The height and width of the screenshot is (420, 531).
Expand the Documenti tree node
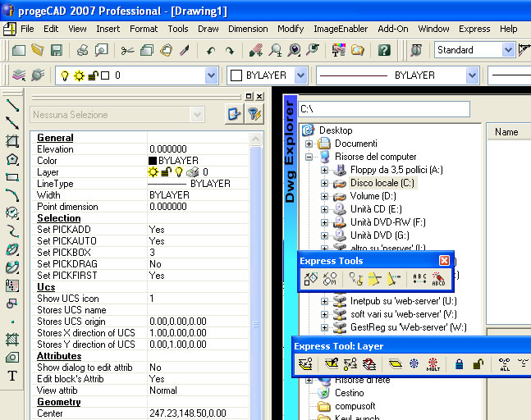[309, 144]
